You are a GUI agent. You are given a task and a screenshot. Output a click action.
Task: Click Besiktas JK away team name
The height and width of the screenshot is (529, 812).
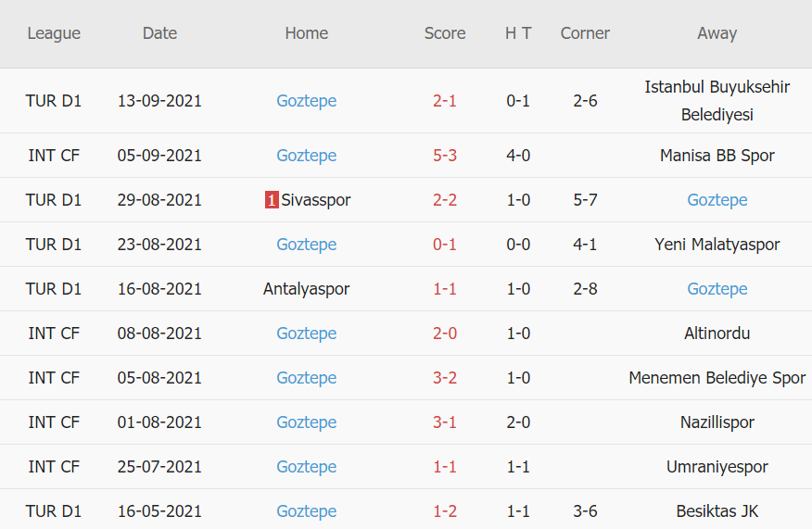717,511
